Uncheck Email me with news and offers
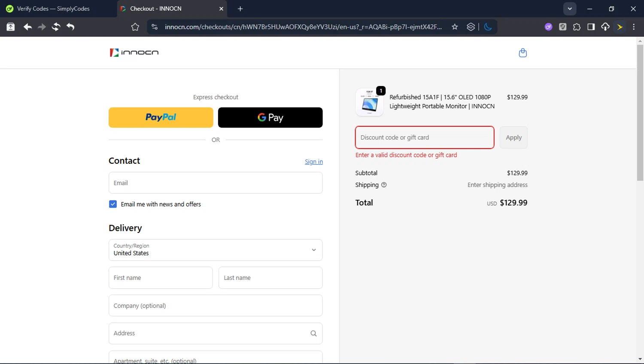Screen dimensions: 644x364 (x=113, y=204)
